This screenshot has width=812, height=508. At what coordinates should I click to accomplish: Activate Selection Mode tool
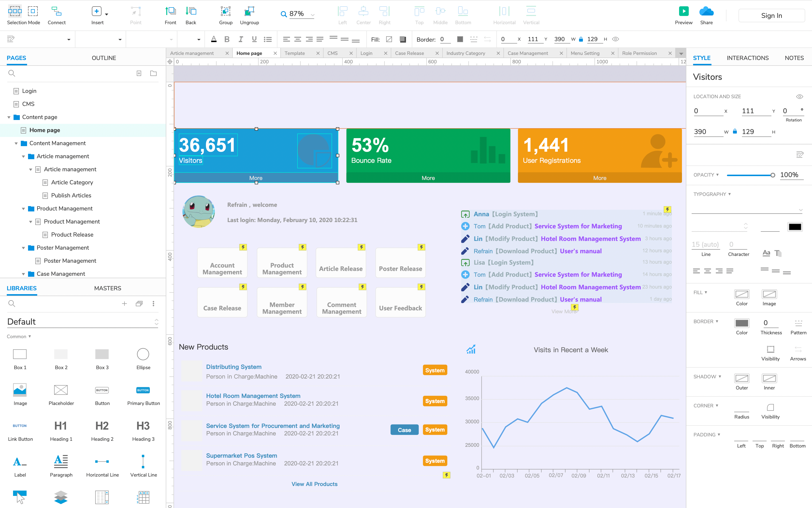(x=23, y=15)
